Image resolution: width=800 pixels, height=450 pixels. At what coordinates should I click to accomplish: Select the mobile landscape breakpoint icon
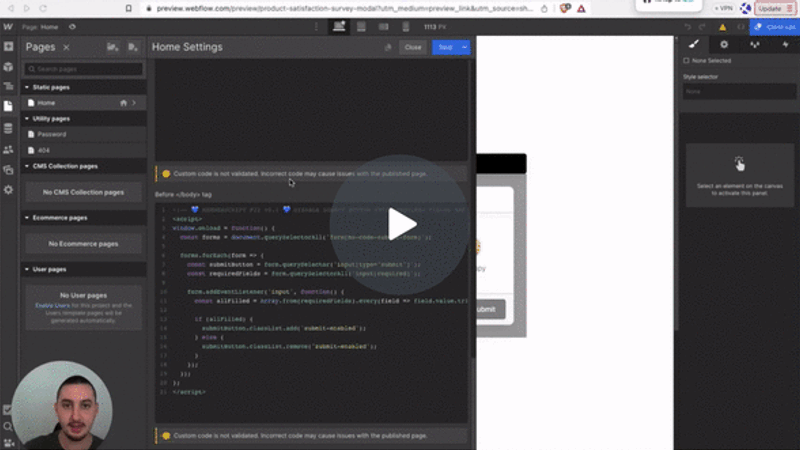383,27
